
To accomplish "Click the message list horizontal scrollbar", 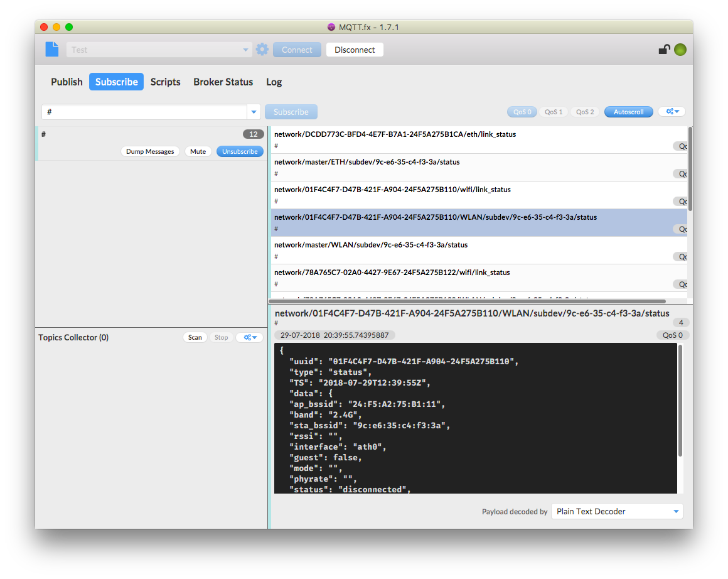I will point(467,301).
